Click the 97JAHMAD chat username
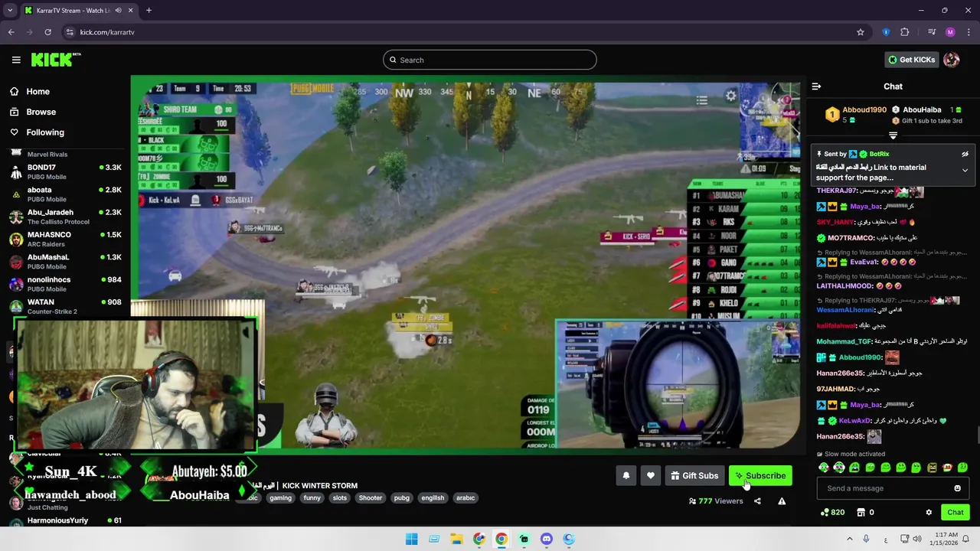Image resolution: width=980 pixels, height=551 pixels. pyautogui.click(x=835, y=390)
